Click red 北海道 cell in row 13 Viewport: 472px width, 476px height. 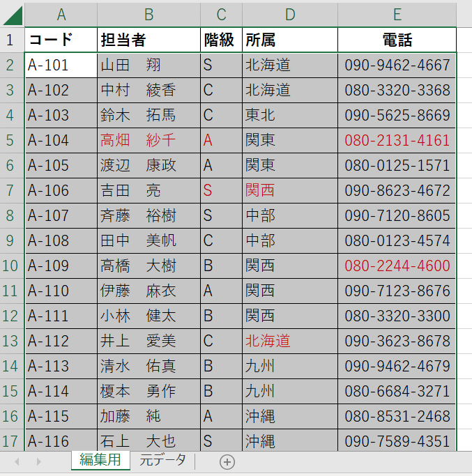pyautogui.click(x=289, y=341)
